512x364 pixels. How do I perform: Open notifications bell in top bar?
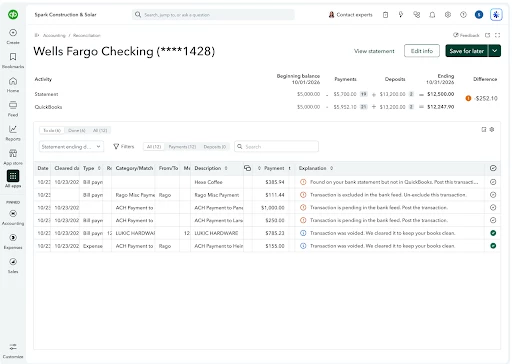click(x=432, y=15)
